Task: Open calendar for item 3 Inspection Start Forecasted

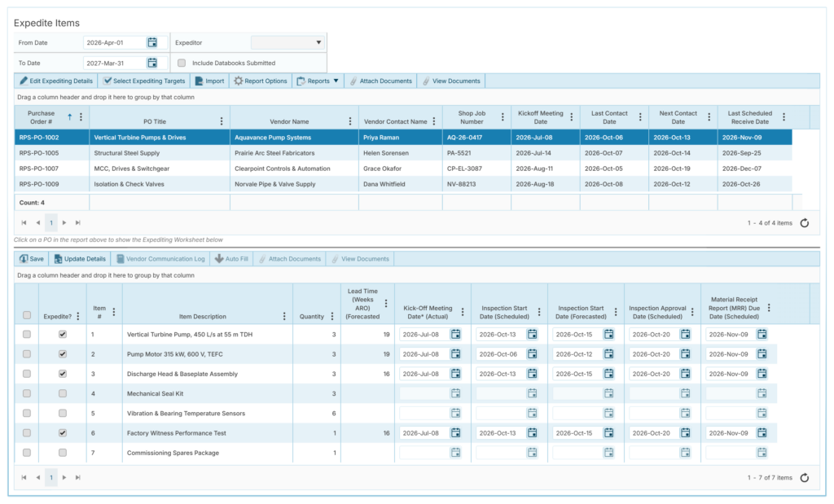Action: coord(608,374)
